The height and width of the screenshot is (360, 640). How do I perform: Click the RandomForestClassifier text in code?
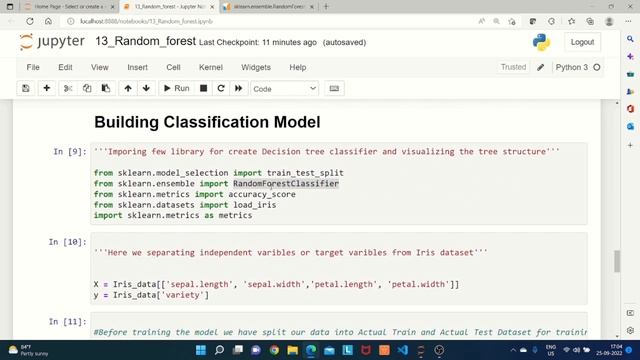pos(286,184)
